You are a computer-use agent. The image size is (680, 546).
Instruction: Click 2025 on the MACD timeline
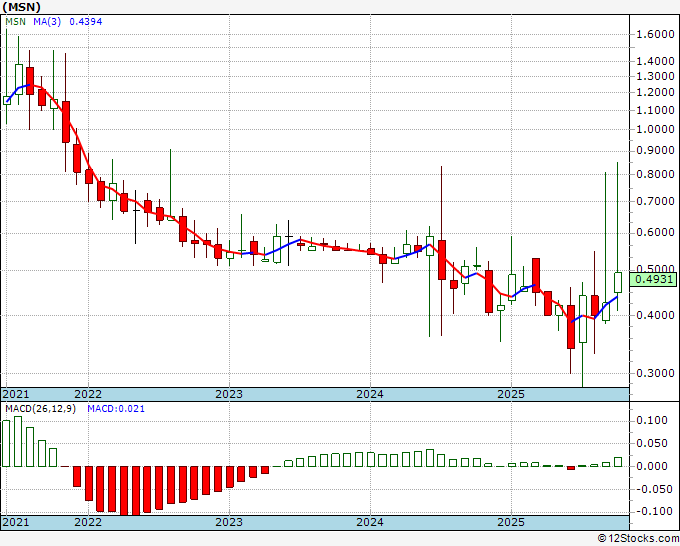(511, 522)
